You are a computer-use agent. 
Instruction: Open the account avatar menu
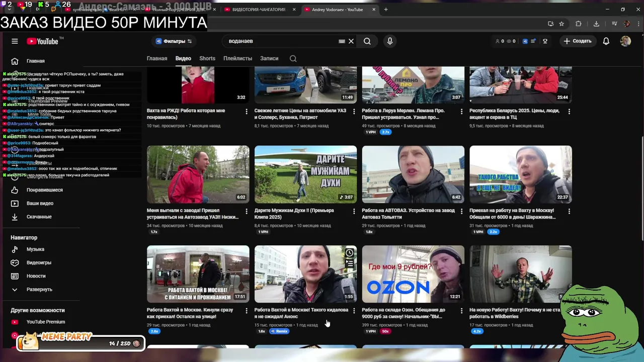point(625,41)
